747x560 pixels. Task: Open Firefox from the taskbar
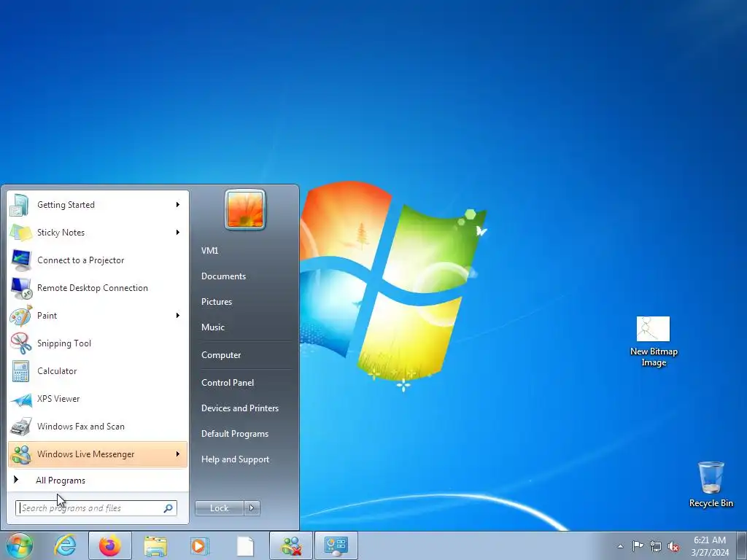coord(110,545)
